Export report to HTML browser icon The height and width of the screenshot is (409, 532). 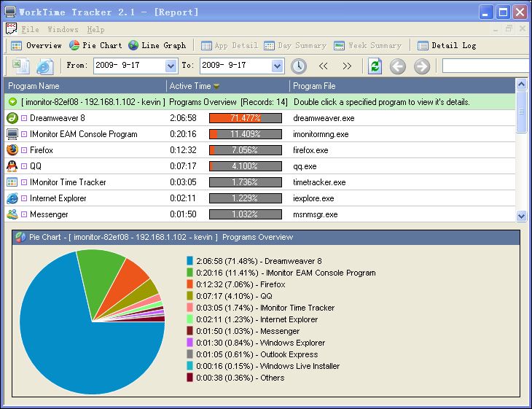click(x=44, y=66)
